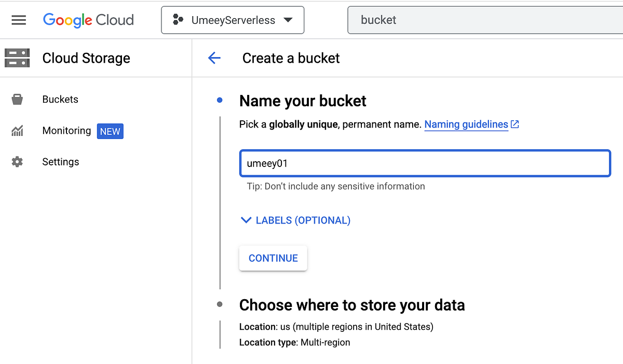
Task: Click the back arrow beside Create a bucket
Action: tap(214, 58)
